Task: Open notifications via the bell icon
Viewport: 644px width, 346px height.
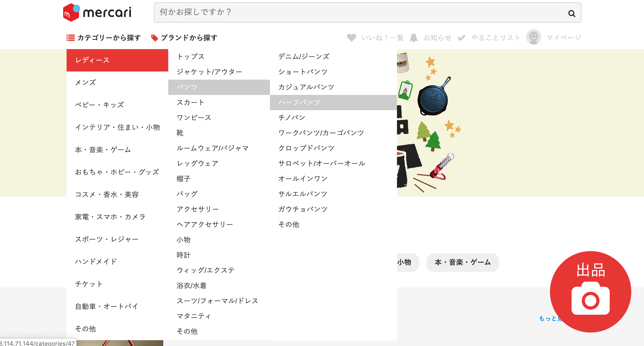Action: coord(414,37)
